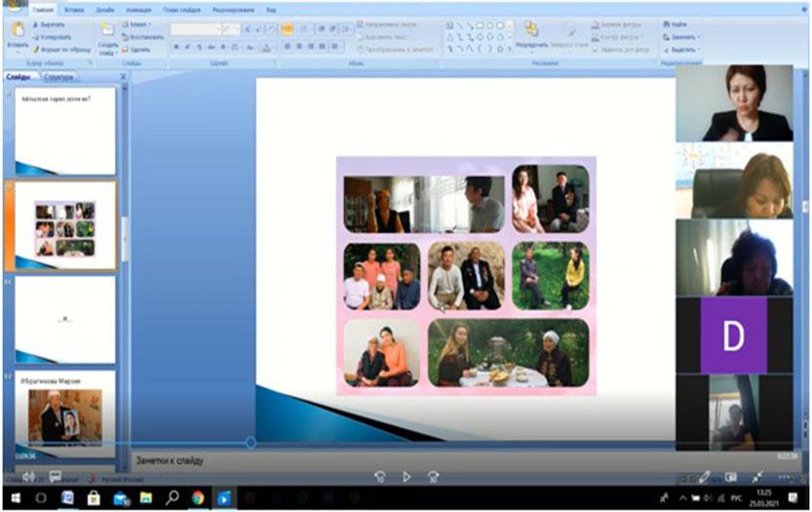Viewport: 812px width, 512px height.
Task: Switch to the Структура pane tab
Action: pos(58,77)
